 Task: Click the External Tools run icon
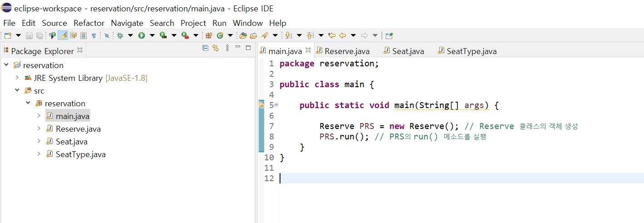[x=185, y=35]
